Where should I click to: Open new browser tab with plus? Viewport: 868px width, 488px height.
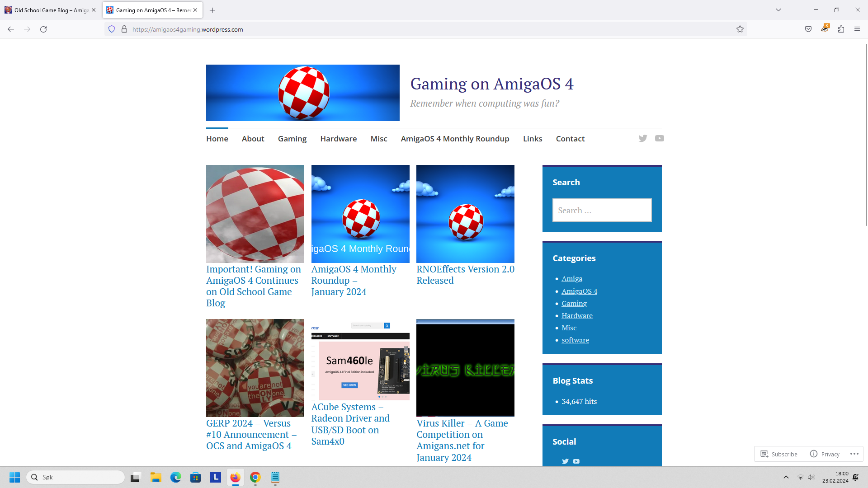pos(212,10)
